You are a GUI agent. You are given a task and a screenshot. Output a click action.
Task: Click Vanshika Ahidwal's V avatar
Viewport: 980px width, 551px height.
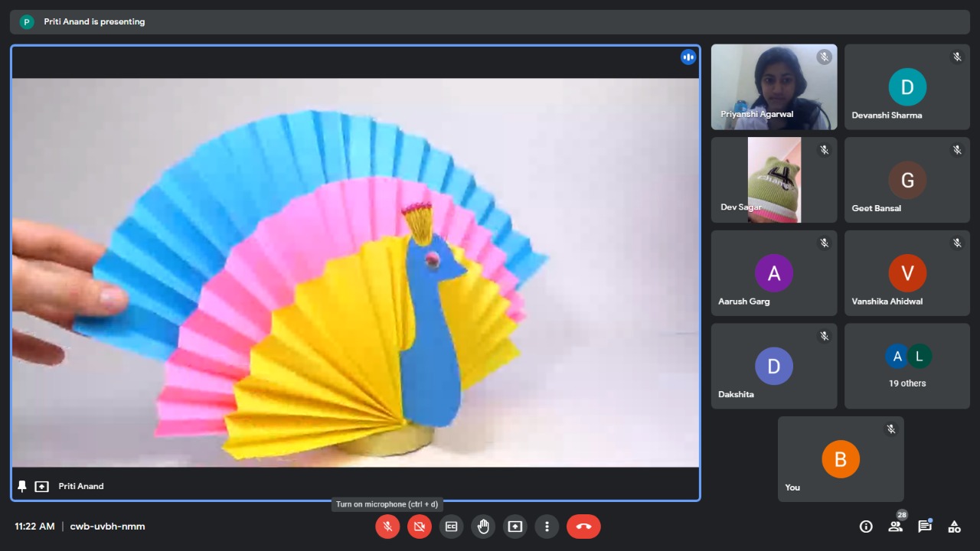pyautogui.click(x=907, y=273)
